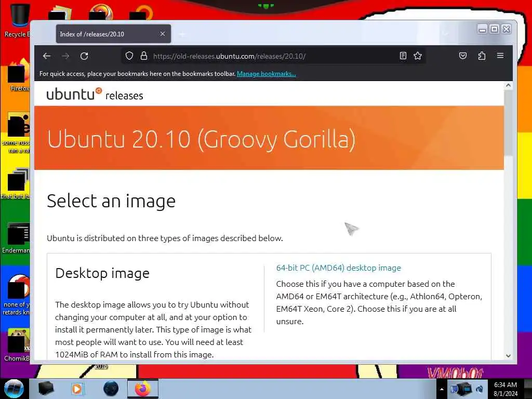Image resolution: width=532 pixels, height=399 pixels.
Task: Open the Firefox desktop shortcut
Action: click(19, 76)
